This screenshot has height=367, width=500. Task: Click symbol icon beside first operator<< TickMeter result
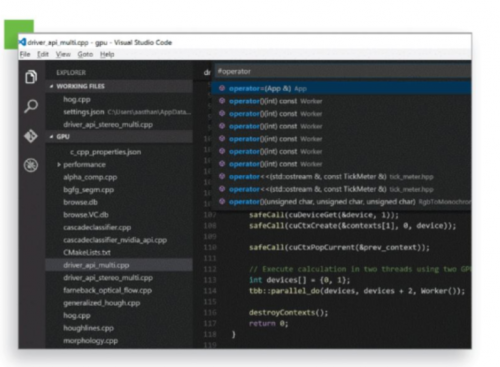pyautogui.click(x=222, y=177)
